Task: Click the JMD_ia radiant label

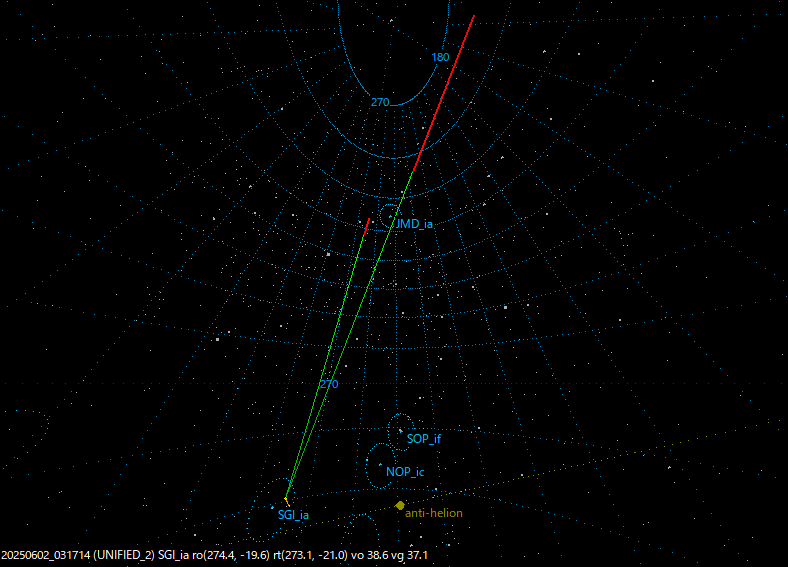Action: click(414, 224)
